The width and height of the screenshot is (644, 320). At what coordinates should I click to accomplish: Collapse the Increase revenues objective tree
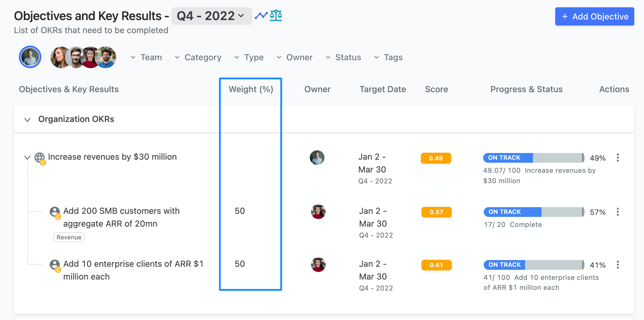click(x=27, y=157)
